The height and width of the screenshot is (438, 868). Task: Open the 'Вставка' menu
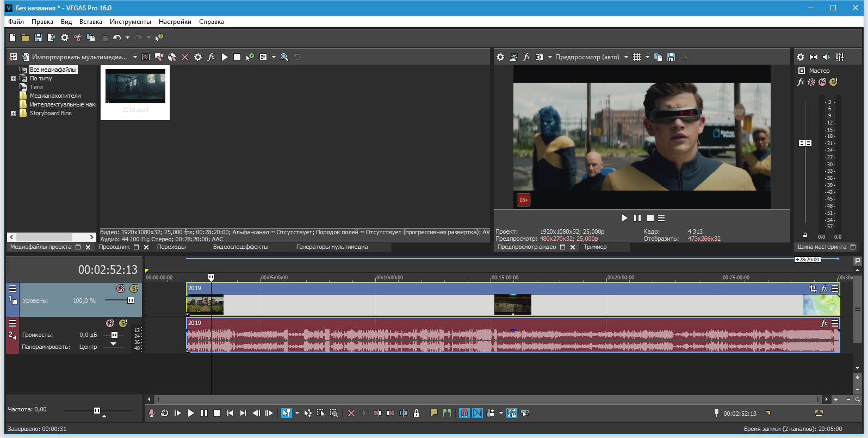pyautogui.click(x=91, y=22)
